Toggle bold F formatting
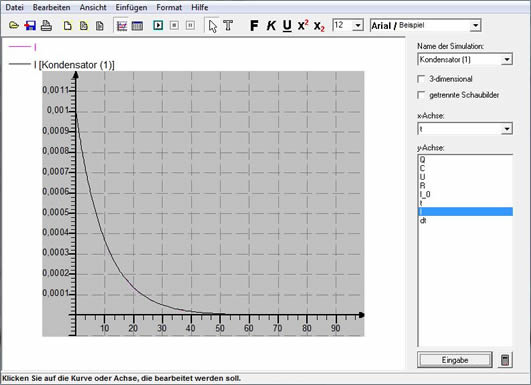Screen dimensions: 531x385 coord(254,25)
